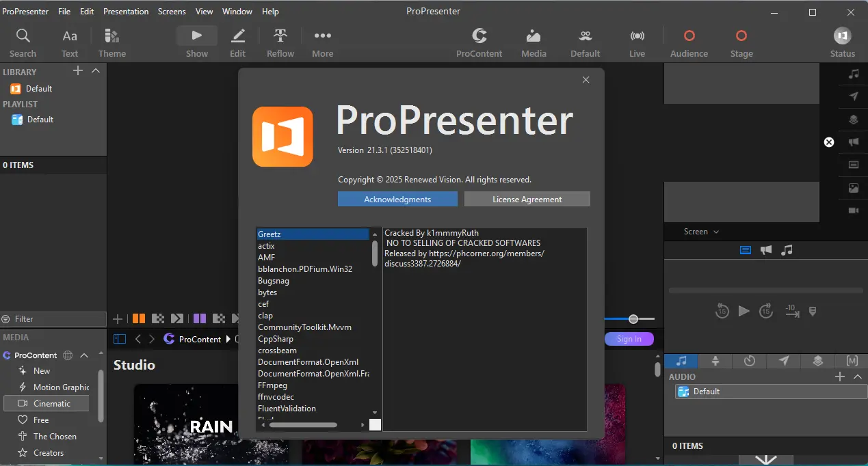
Task: Click the white X clear-all circle
Action: 829,142
